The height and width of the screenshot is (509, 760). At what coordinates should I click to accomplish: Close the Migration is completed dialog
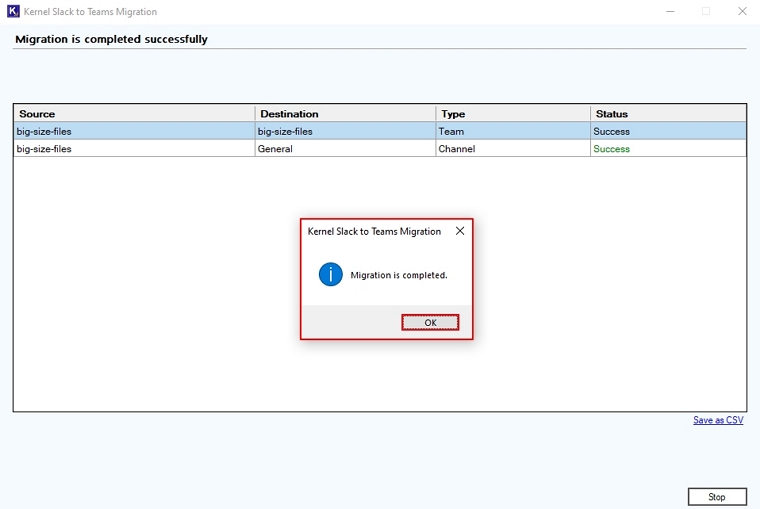pyautogui.click(x=460, y=231)
